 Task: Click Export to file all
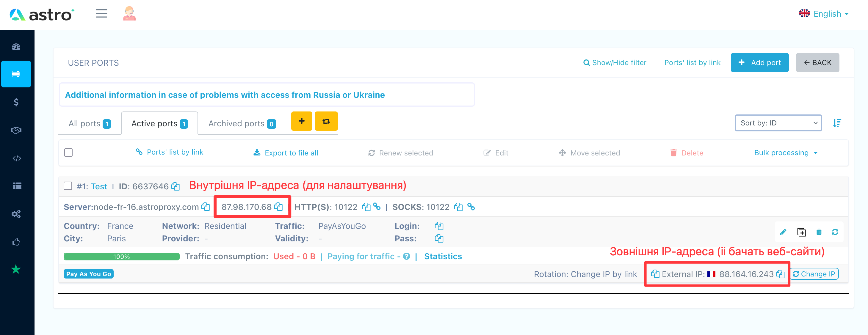pos(286,153)
